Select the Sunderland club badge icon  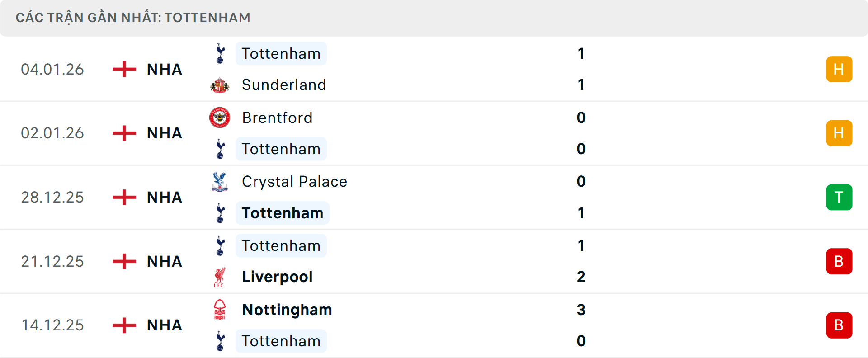coord(220,85)
